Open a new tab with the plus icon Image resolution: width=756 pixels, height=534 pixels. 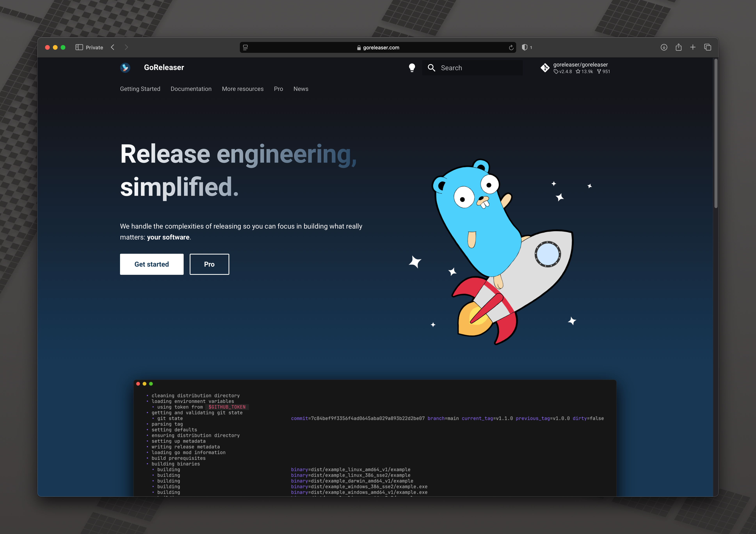tap(693, 47)
